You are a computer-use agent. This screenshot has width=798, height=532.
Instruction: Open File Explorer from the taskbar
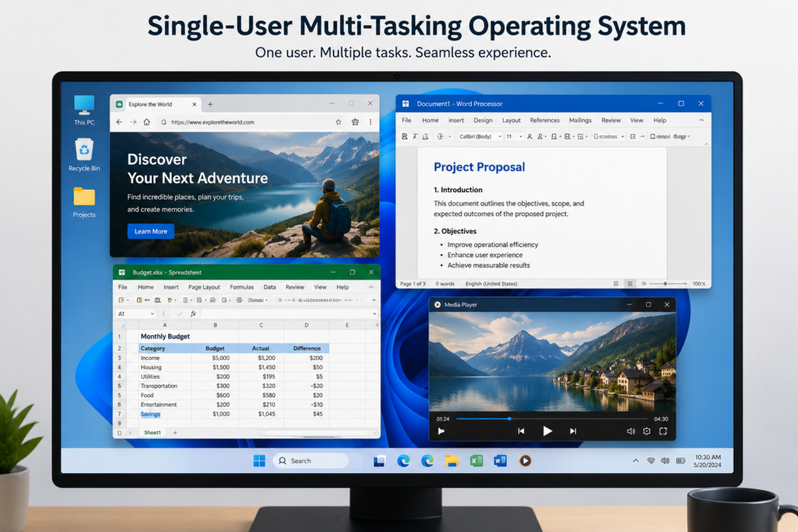tap(452, 461)
